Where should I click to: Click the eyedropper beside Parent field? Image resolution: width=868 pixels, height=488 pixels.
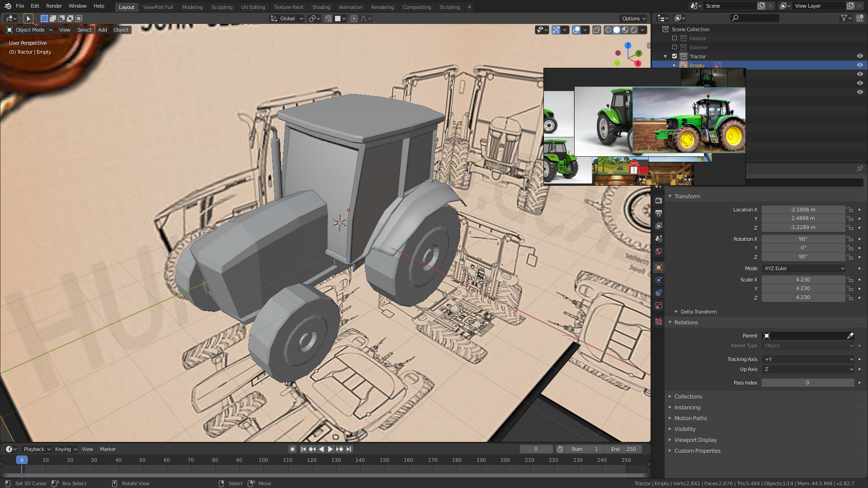(x=850, y=336)
